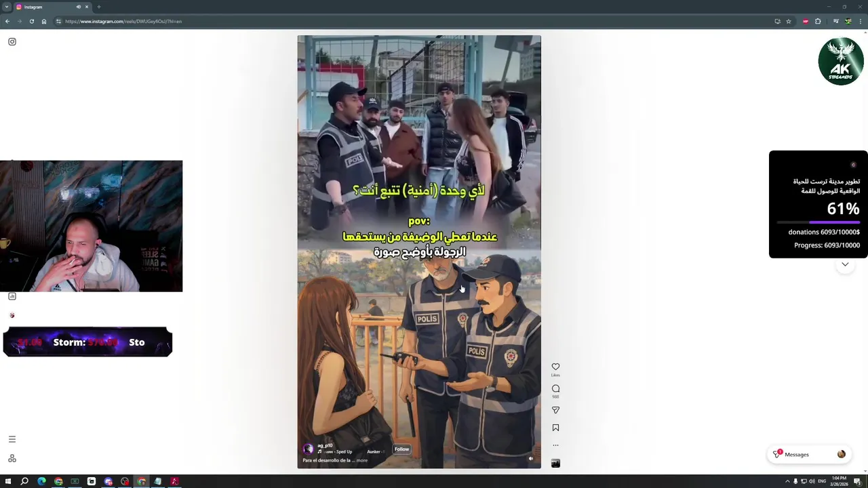Viewport: 868px width, 488px height.
Task: Open comments with the speech bubble icon
Action: [555, 388]
